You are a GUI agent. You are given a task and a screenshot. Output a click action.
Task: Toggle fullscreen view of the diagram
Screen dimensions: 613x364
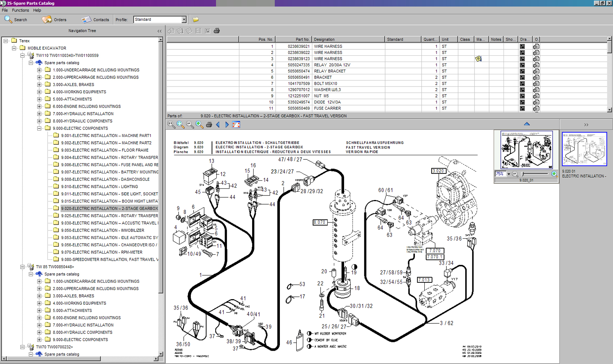pos(236,124)
